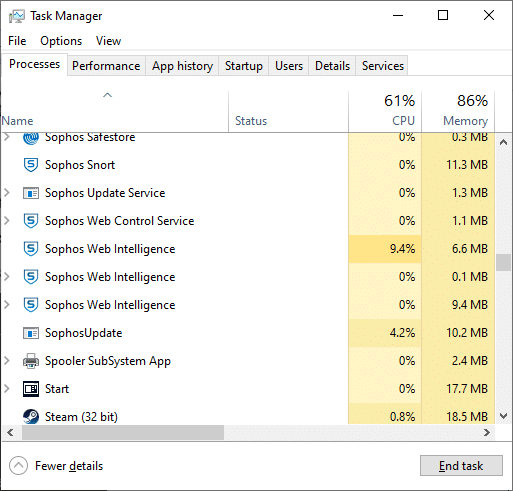Click the Spooler SubSystem App printer icon
This screenshot has width=513, height=491.
pyautogui.click(x=31, y=361)
